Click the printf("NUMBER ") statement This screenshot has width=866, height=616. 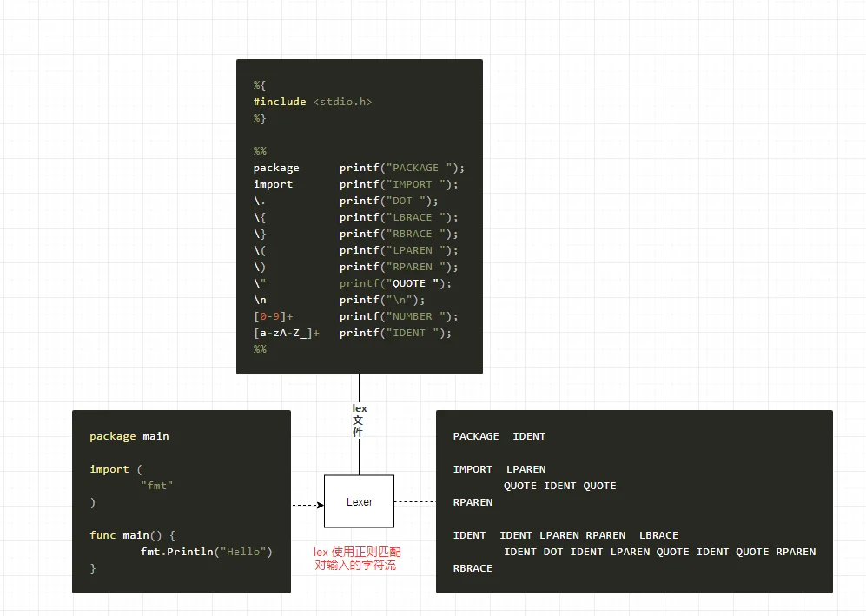point(399,316)
